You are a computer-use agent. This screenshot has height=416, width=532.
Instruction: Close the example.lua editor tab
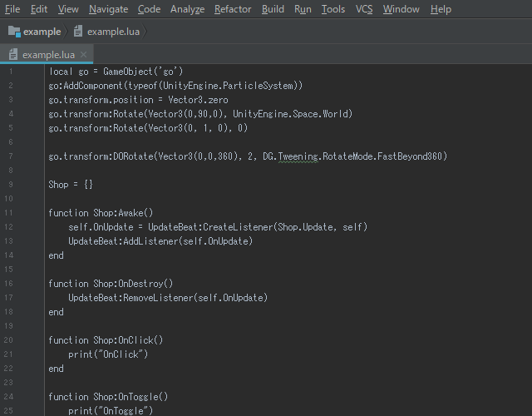tap(83, 54)
